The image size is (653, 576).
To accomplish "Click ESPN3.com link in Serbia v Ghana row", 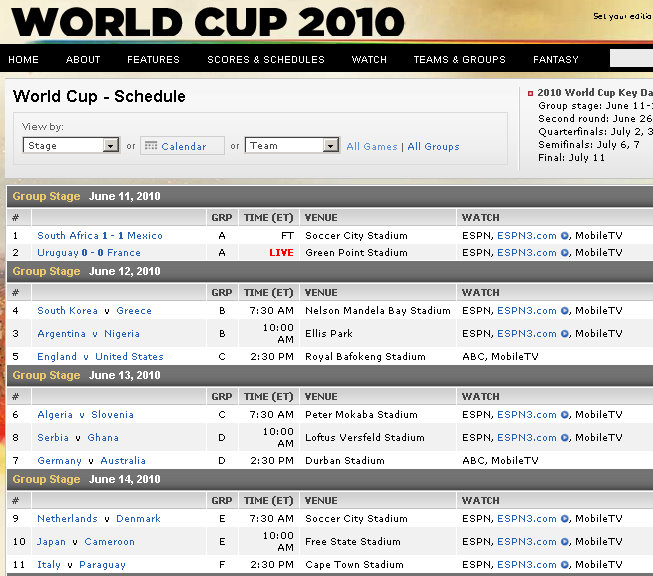I will [x=527, y=438].
